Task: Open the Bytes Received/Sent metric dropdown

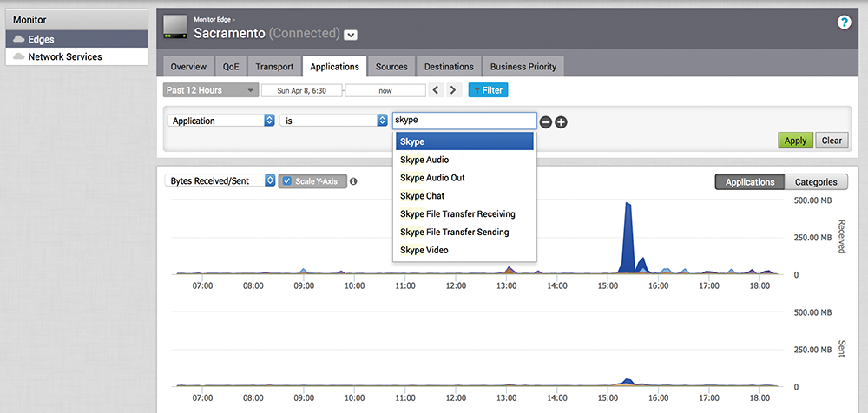Action: click(220, 181)
